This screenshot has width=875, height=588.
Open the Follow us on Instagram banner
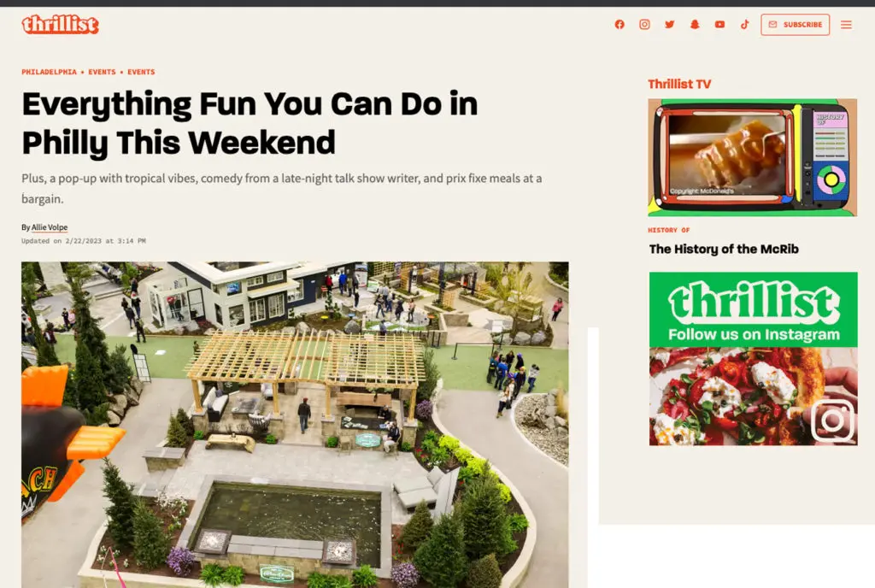coord(754,358)
